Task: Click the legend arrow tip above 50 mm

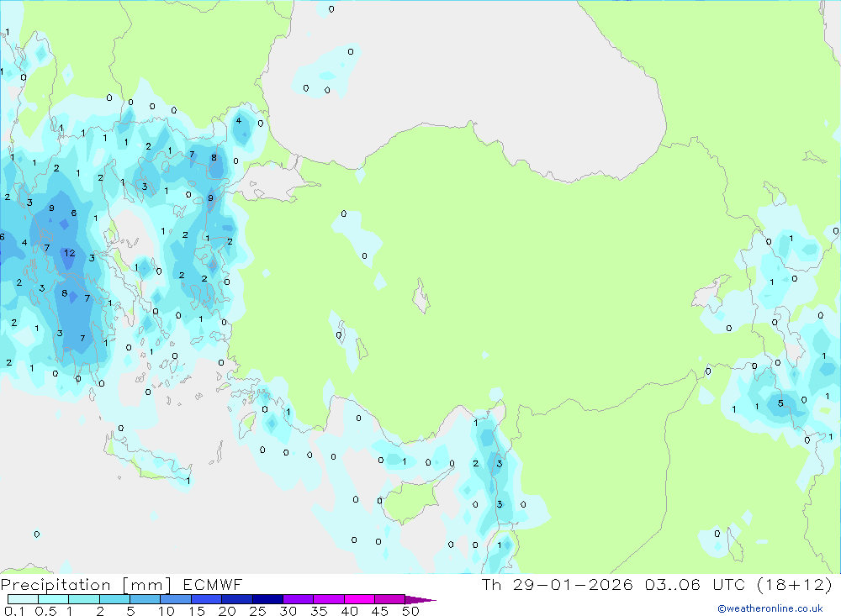Action: 420,600
